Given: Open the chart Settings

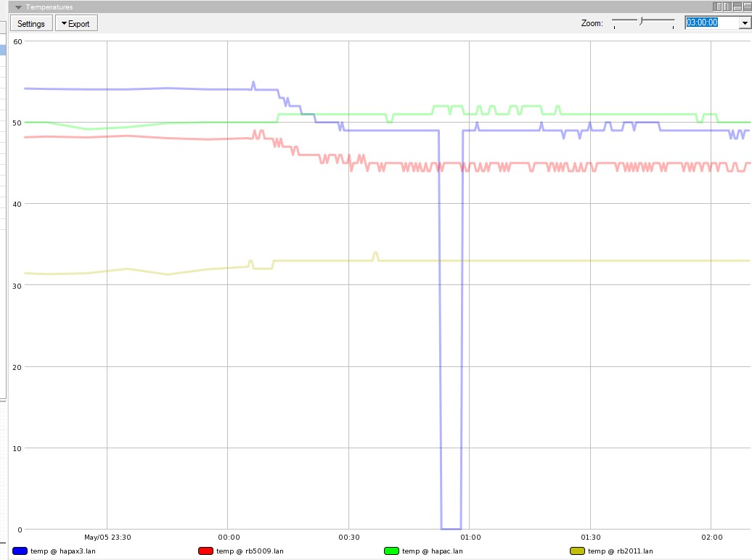Looking at the screenshot, I should click(30, 23).
